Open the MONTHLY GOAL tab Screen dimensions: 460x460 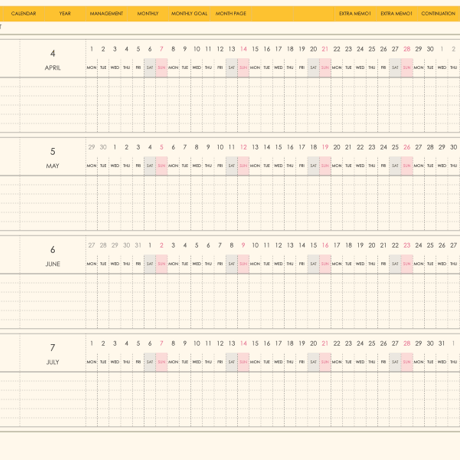[189, 14]
